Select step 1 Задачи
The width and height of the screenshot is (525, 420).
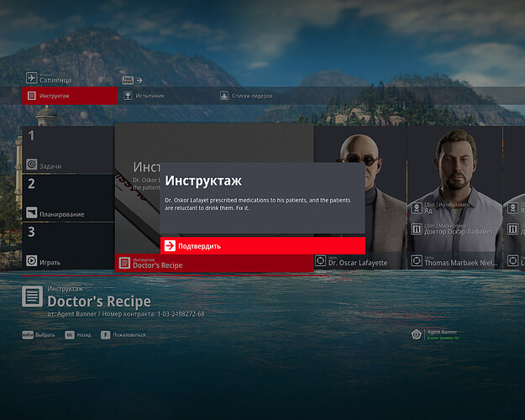coord(68,150)
